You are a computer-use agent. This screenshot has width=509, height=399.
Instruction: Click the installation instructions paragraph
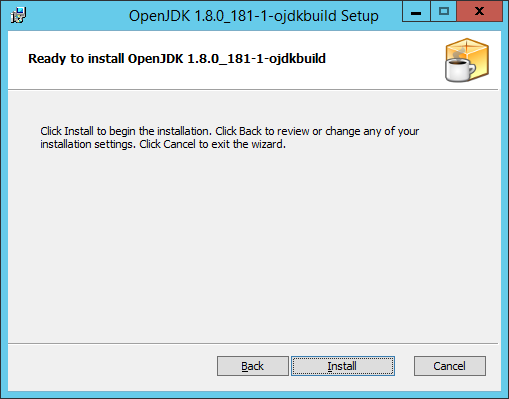[230, 138]
